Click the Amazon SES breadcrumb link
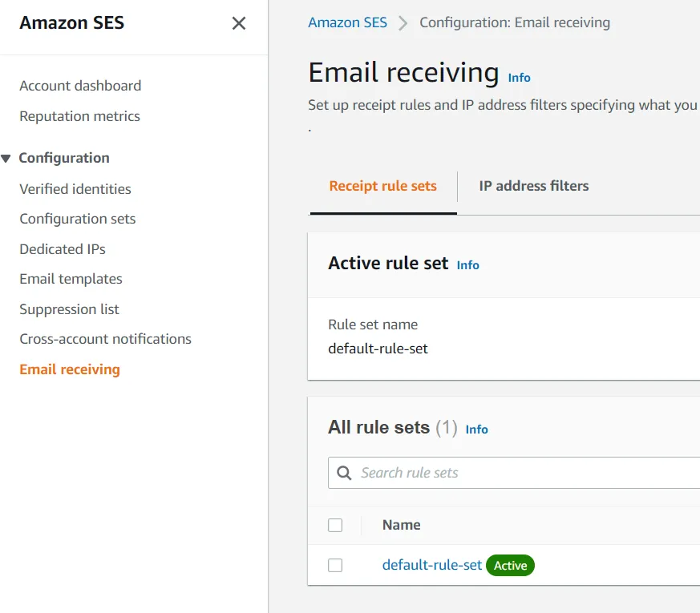The width and height of the screenshot is (700, 613). pyautogui.click(x=347, y=22)
